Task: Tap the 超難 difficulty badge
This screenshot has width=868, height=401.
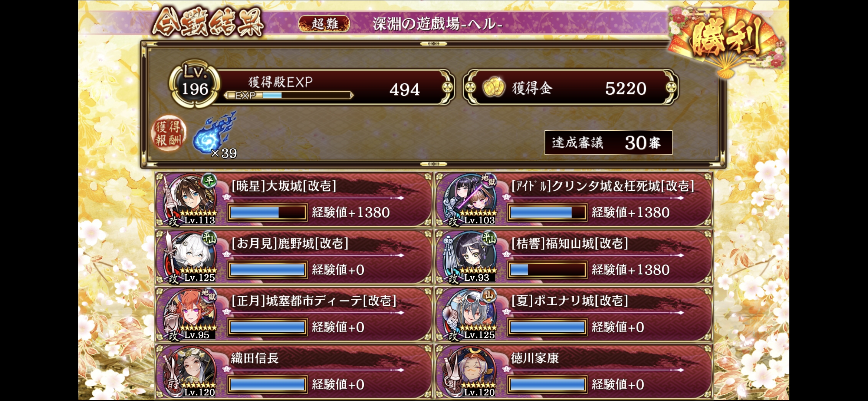Action: pos(324,23)
